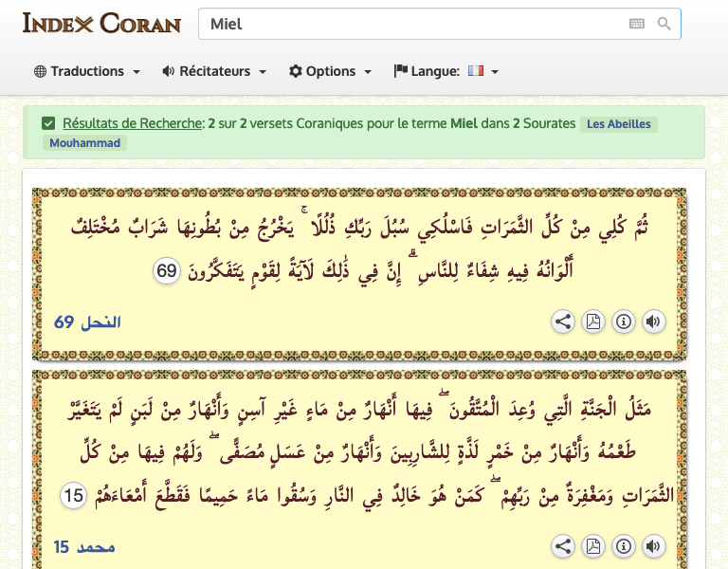Click the search term Miel in results banner
Image resolution: width=728 pixels, height=569 pixels.
(464, 123)
